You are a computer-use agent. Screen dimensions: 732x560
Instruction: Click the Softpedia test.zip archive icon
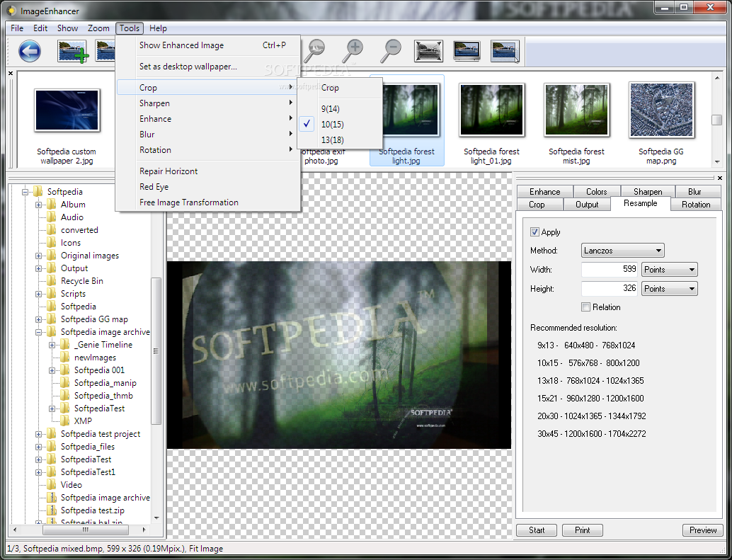(x=52, y=510)
